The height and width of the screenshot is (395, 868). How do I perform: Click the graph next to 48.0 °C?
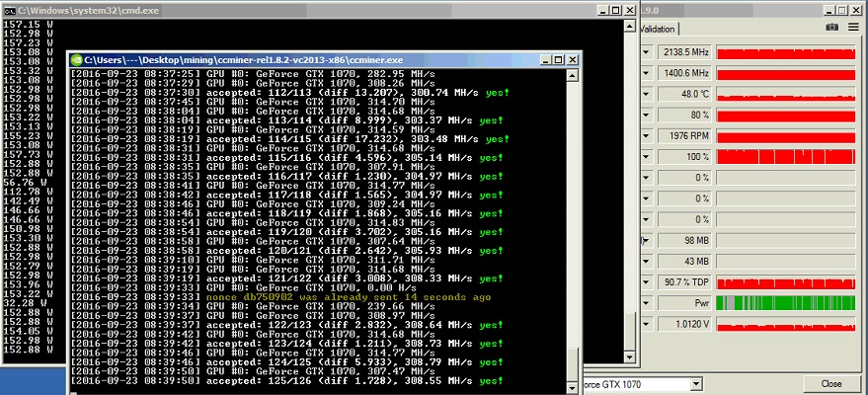(x=785, y=94)
